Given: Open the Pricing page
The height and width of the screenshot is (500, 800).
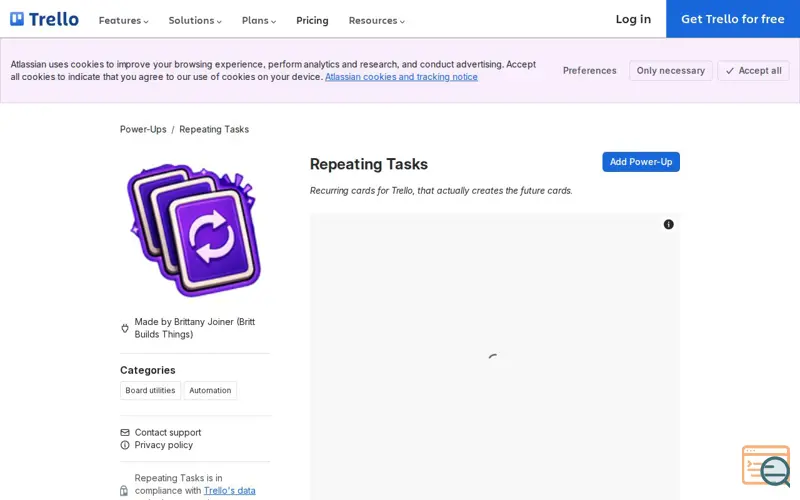Looking at the screenshot, I should point(312,20).
